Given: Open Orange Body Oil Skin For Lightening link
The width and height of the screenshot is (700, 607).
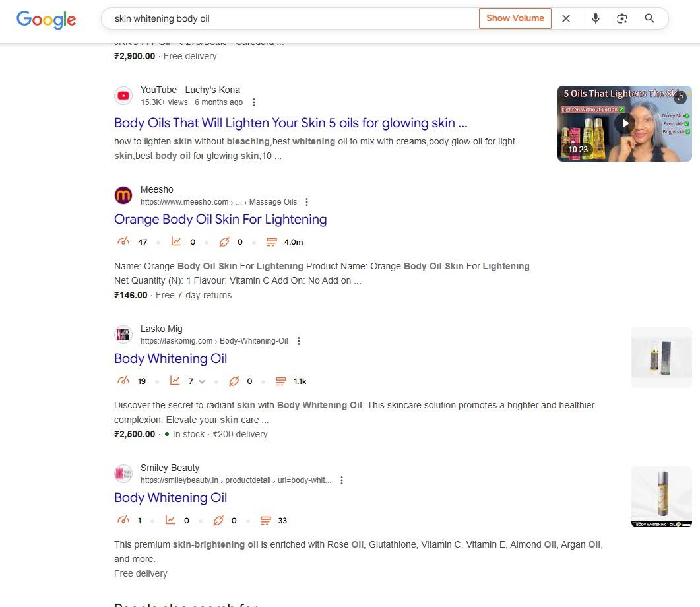Looking at the screenshot, I should click(x=220, y=219).
